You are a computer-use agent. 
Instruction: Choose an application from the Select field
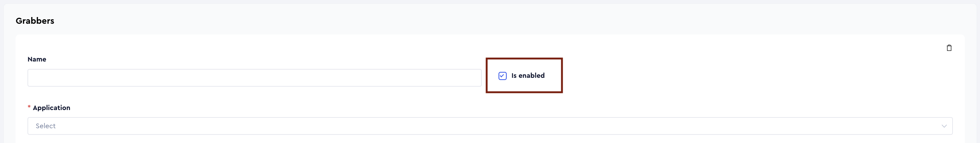point(490,126)
